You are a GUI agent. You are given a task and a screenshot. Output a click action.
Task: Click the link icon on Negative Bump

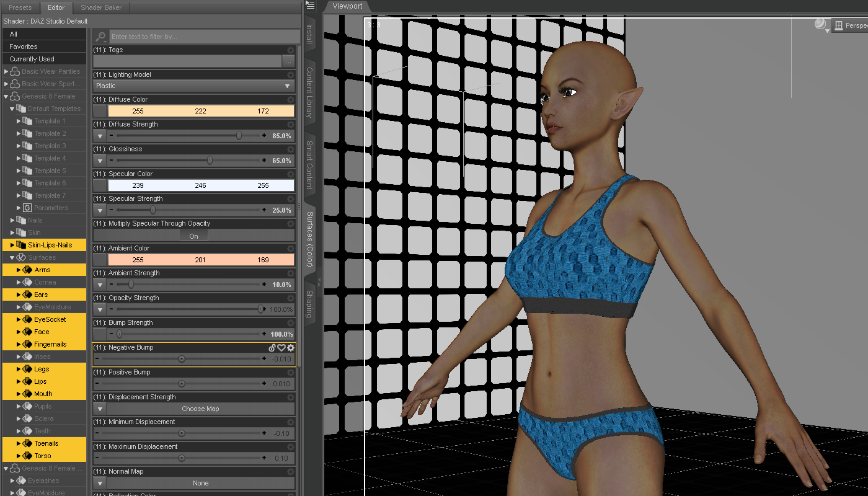(272, 348)
